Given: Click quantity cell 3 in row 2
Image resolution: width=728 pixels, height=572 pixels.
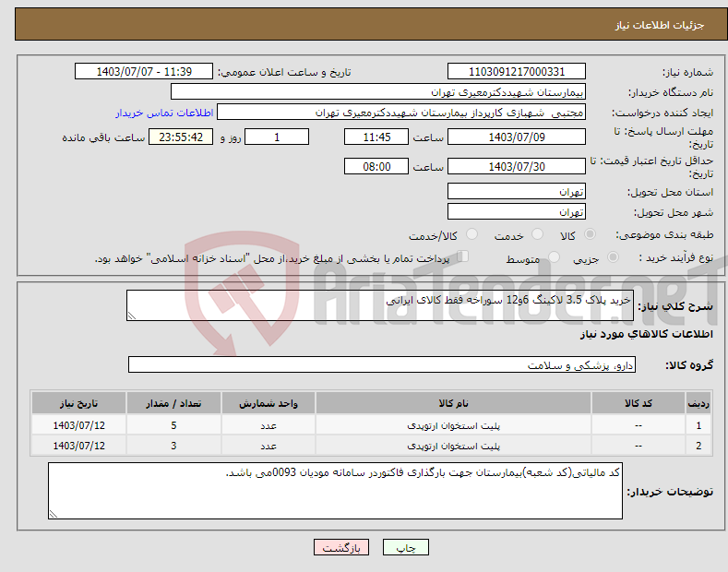Looking at the screenshot, I should click(x=173, y=446).
